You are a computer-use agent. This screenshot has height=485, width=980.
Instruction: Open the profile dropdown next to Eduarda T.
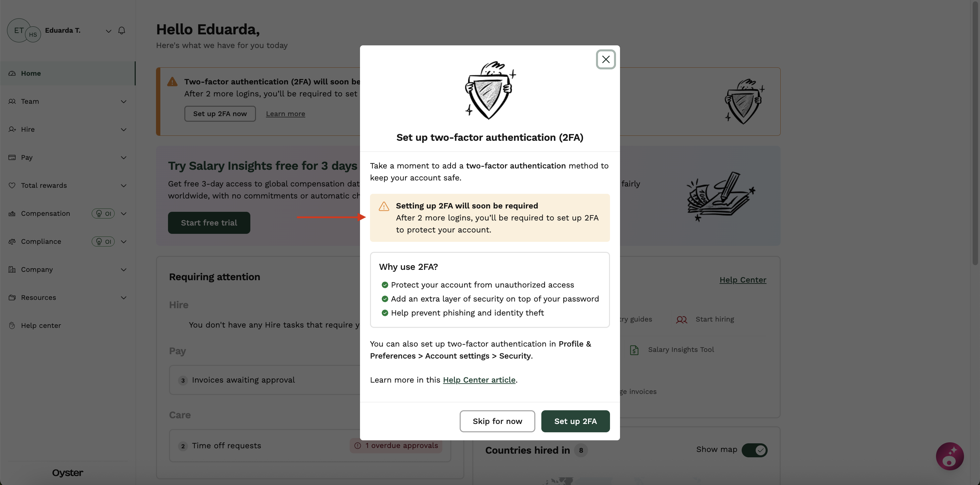[108, 30]
